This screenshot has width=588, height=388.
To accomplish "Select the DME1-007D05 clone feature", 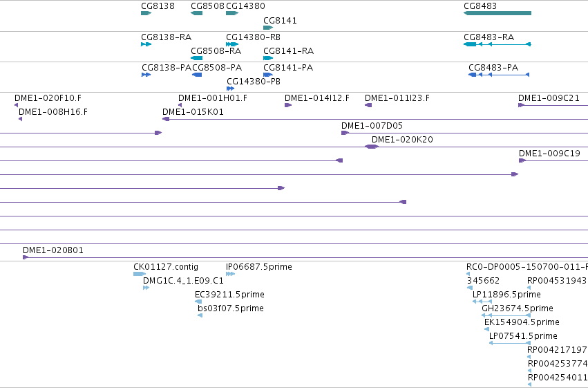I will (464, 133).
